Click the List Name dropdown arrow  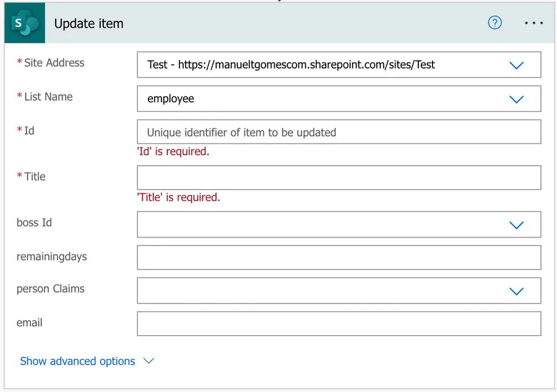click(516, 99)
